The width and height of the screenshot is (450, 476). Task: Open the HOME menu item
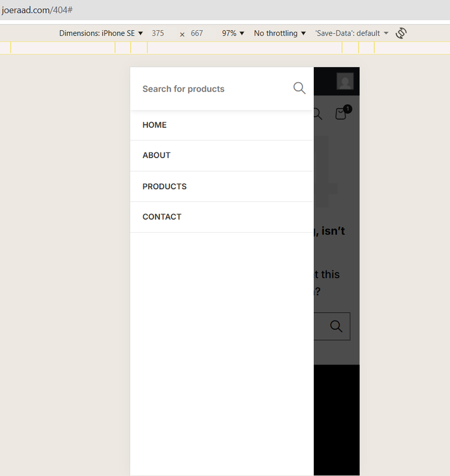pos(222,125)
